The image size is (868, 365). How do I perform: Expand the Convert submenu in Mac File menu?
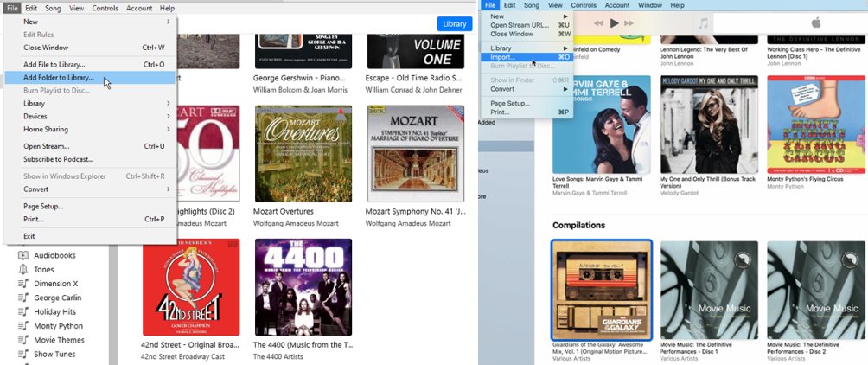565,88
